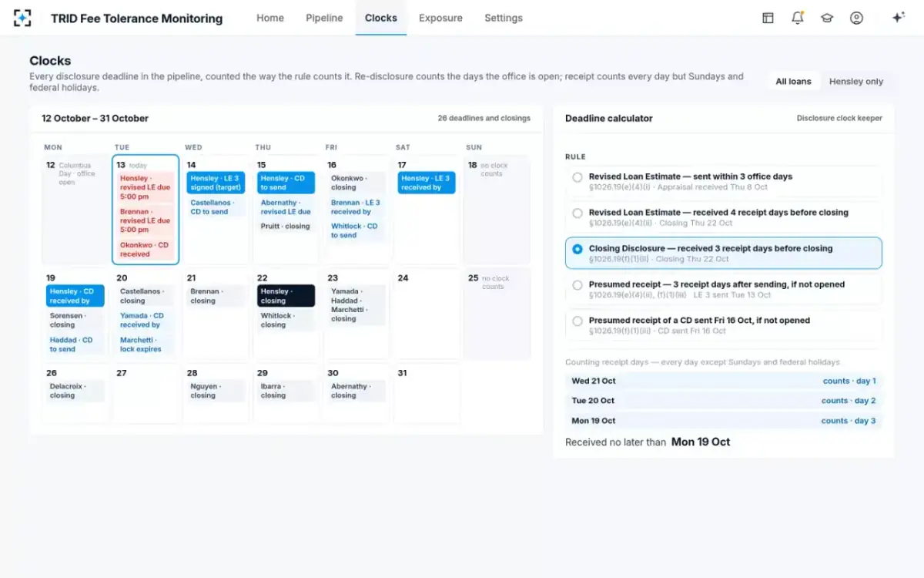The image size is (924, 578).
Task: Open notifications bell icon
Action: (x=798, y=18)
